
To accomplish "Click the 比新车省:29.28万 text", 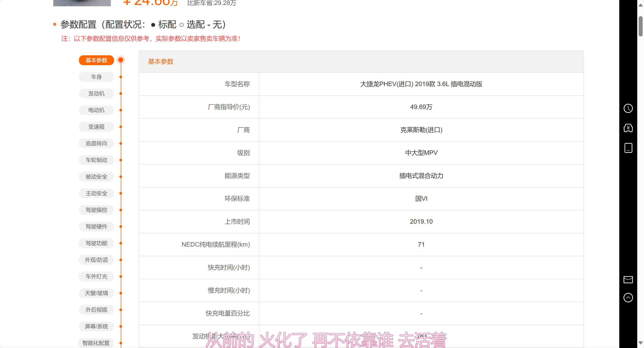I will click(x=212, y=3).
